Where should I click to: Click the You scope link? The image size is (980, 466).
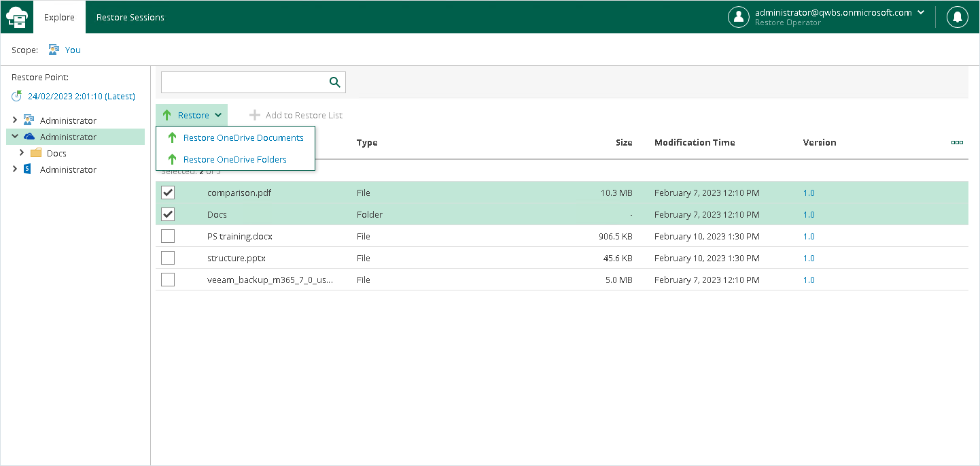click(x=73, y=50)
